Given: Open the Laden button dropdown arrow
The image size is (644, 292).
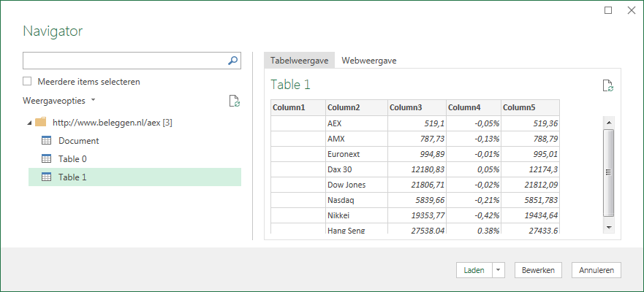Looking at the screenshot, I should [x=499, y=270].
